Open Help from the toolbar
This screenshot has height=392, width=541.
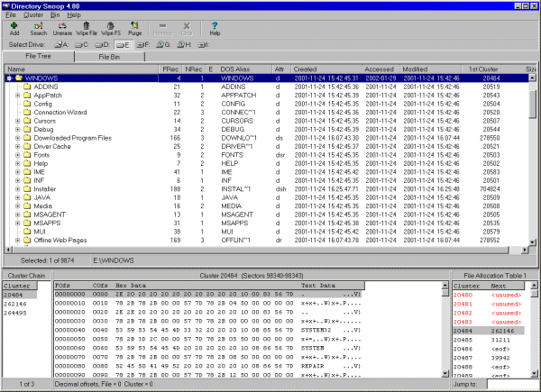215,27
